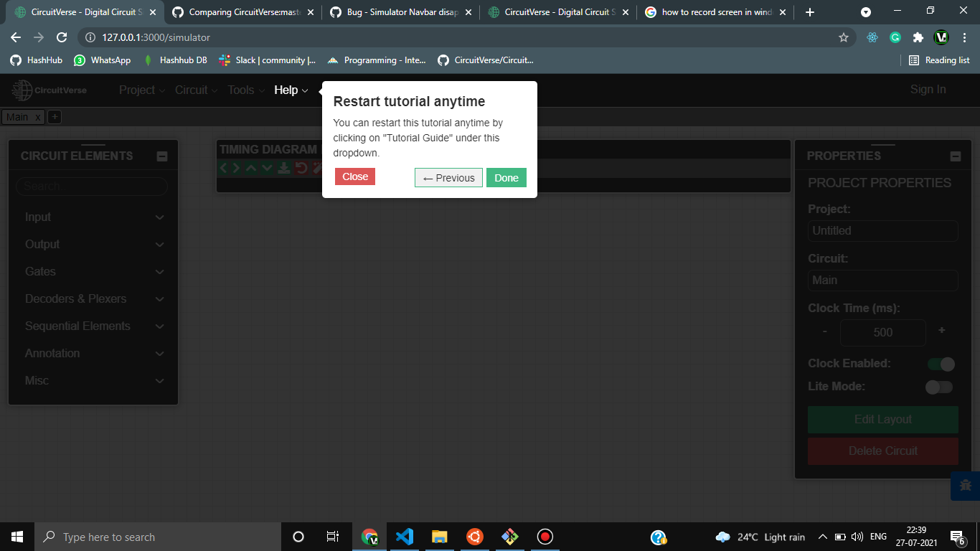
Task: Open the HashHub DB bookmark
Action: coord(175,60)
